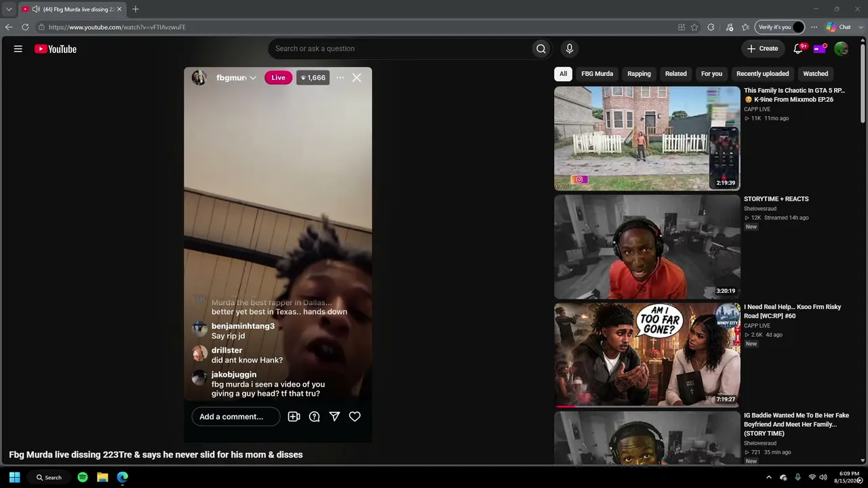Reload the page
Image resolution: width=868 pixels, height=488 pixels.
click(x=25, y=27)
